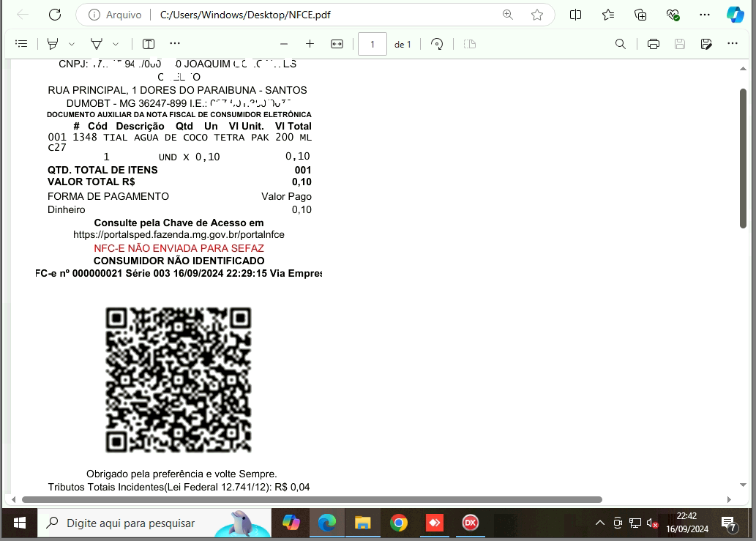Click 'CONSUMIDOR NÃO IDENTIFICADO' text

(179, 261)
